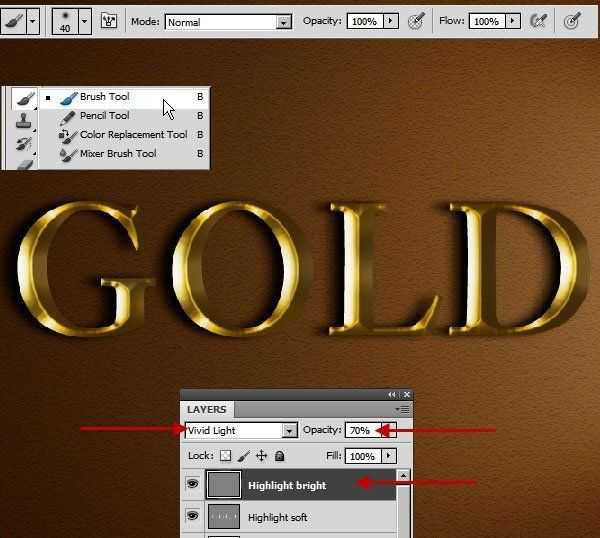The height and width of the screenshot is (538, 600).
Task: Click the layer Opacity 70% field
Action: [363, 430]
